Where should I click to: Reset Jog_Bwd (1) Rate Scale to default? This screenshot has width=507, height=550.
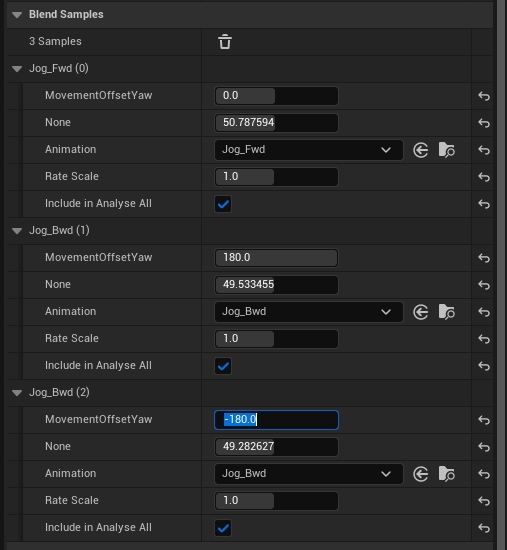tap(484, 339)
